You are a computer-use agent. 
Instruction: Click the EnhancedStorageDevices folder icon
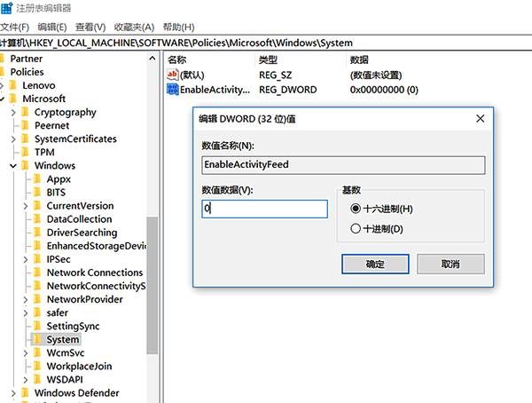pos(37,246)
